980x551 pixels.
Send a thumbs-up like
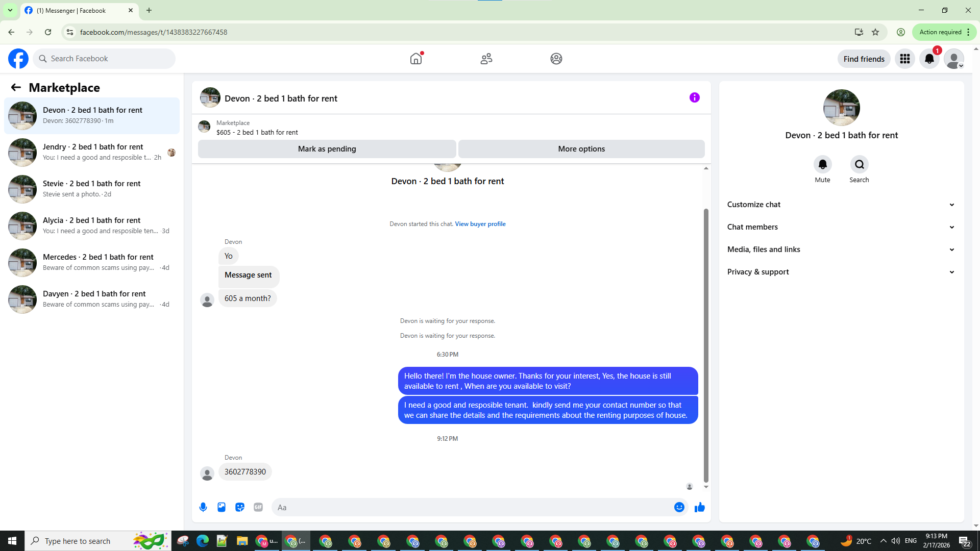pyautogui.click(x=700, y=507)
